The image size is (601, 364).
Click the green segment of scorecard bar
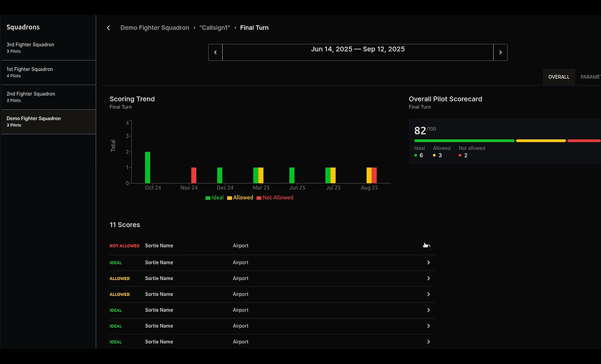[x=464, y=141]
